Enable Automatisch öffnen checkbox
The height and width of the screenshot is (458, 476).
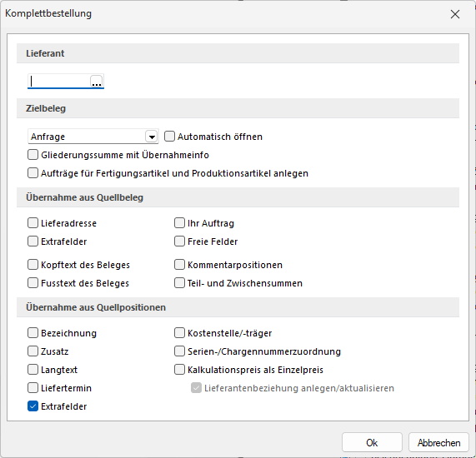169,137
